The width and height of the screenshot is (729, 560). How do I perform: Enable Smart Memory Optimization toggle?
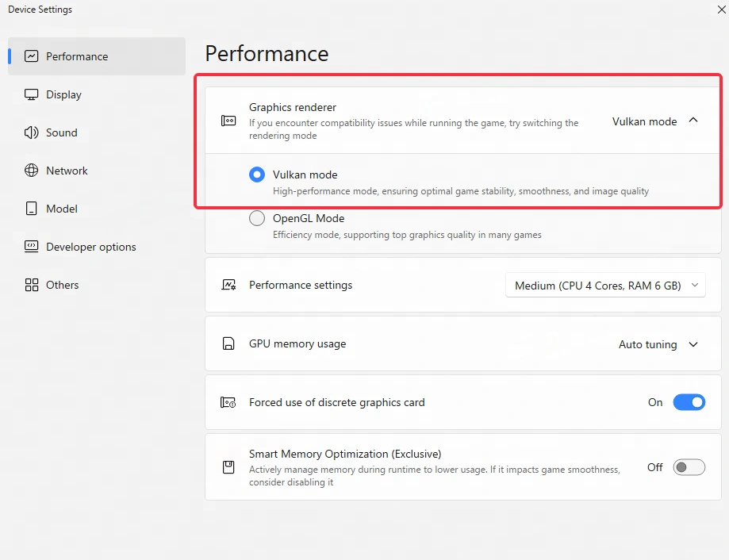point(689,467)
